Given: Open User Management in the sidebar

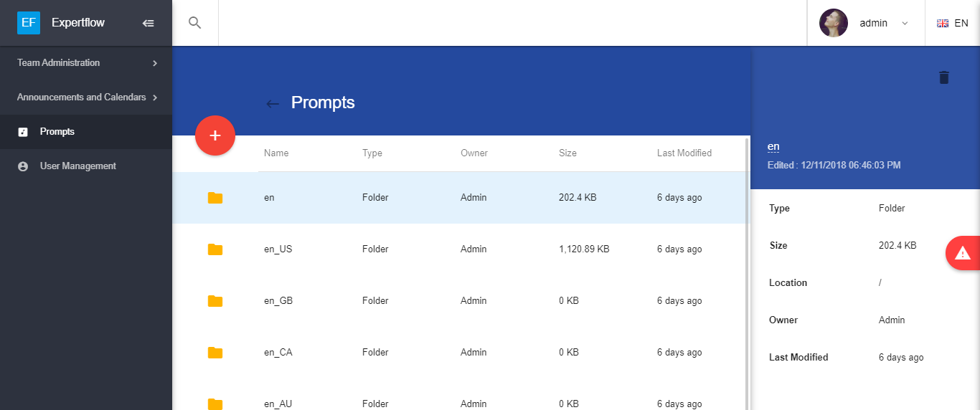Looking at the screenshot, I should pyautogui.click(x=77, y=166).
